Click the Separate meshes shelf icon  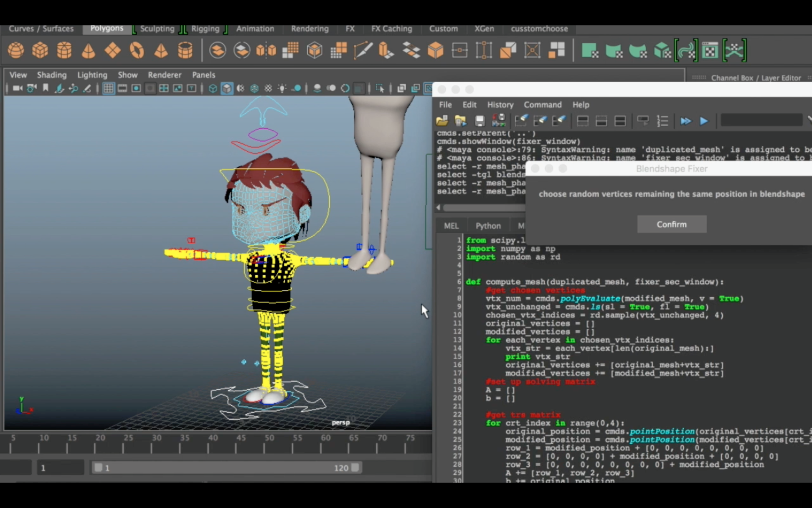click(x=242, y=51)
